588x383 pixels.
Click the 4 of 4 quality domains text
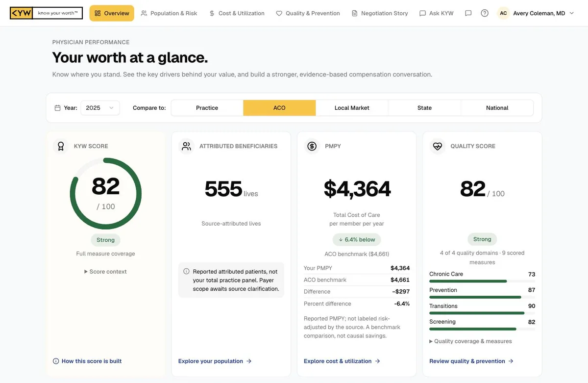pos(482,257)
